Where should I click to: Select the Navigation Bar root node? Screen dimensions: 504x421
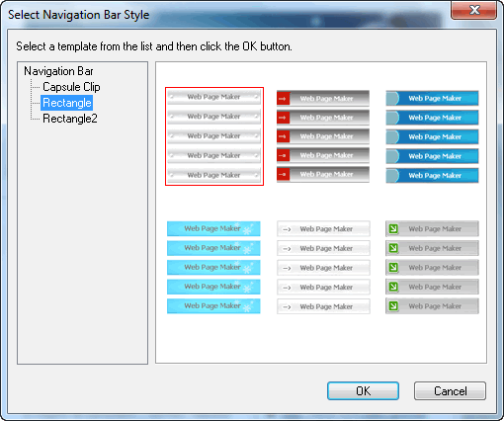pyautogui.click(x=58, y=71)
